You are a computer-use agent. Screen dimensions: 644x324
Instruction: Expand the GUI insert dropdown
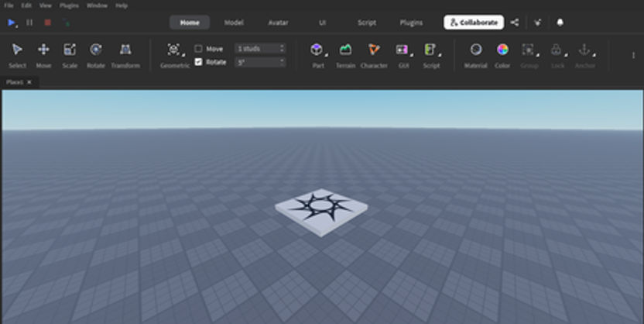[x=412, y=55]
